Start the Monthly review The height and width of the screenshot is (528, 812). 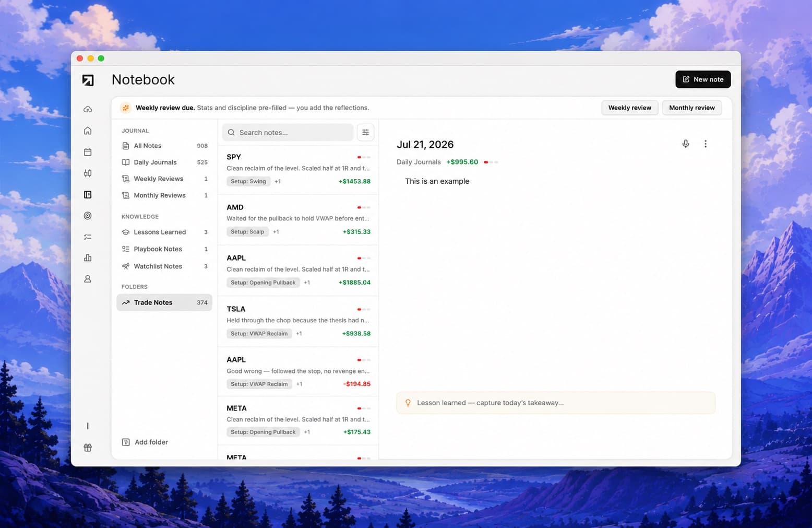click(692, 108)
